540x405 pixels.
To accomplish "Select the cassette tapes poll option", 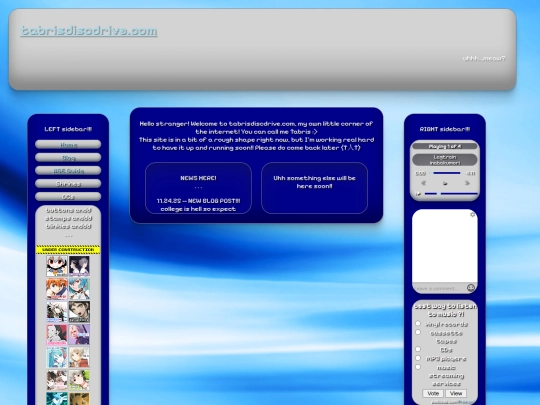I will 418,332.
